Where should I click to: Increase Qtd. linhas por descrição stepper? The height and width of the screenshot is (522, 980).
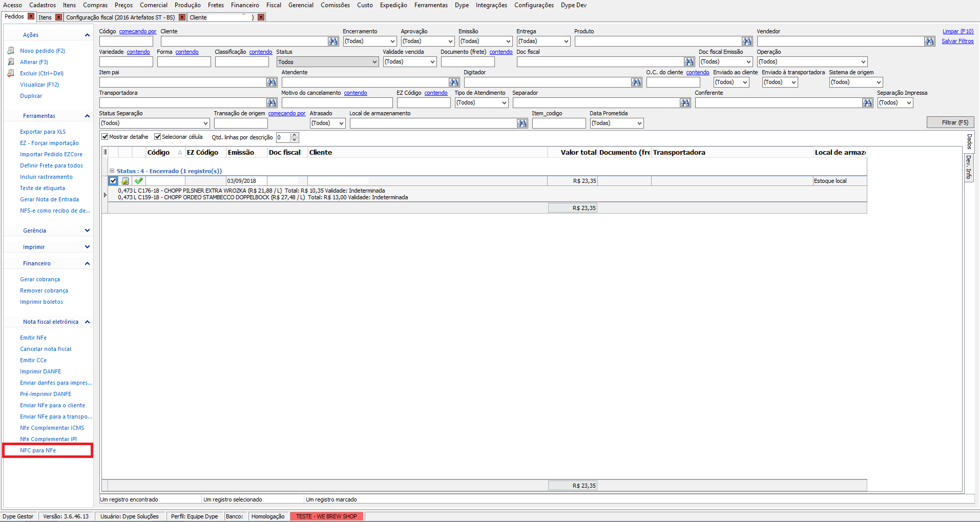click(x=294, y=135)
